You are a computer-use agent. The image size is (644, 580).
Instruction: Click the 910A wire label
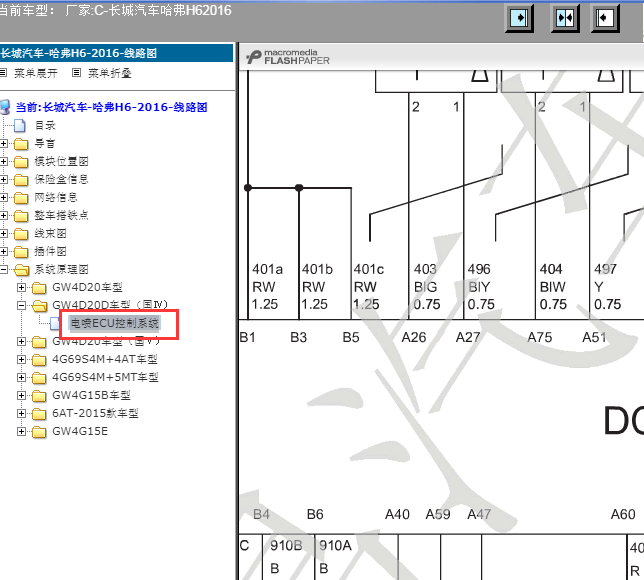point(335,546)
